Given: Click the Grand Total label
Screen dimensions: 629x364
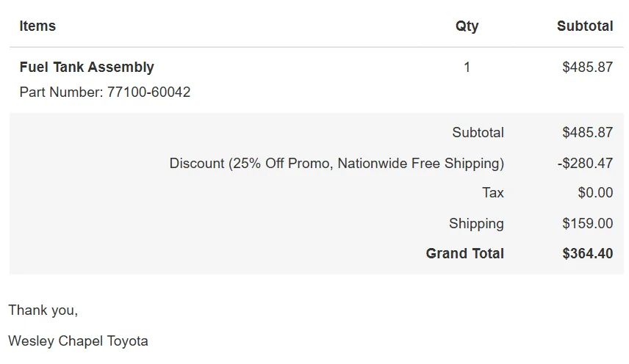Looking at the screenshot, I should tap(464, 254).
